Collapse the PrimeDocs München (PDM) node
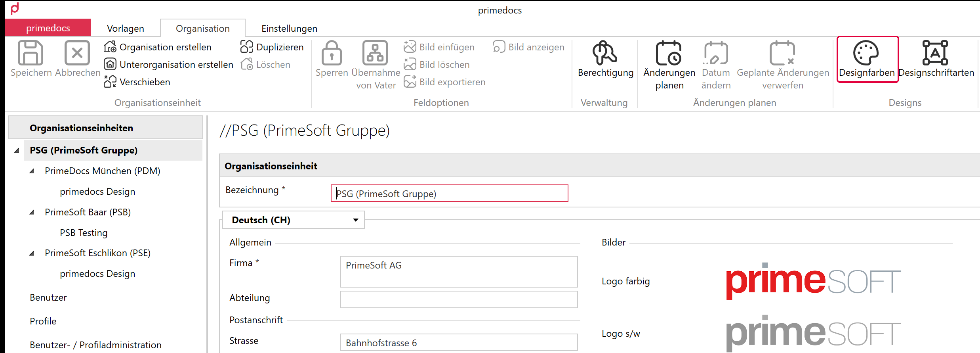Screen dimensions: 980x353 32,171
